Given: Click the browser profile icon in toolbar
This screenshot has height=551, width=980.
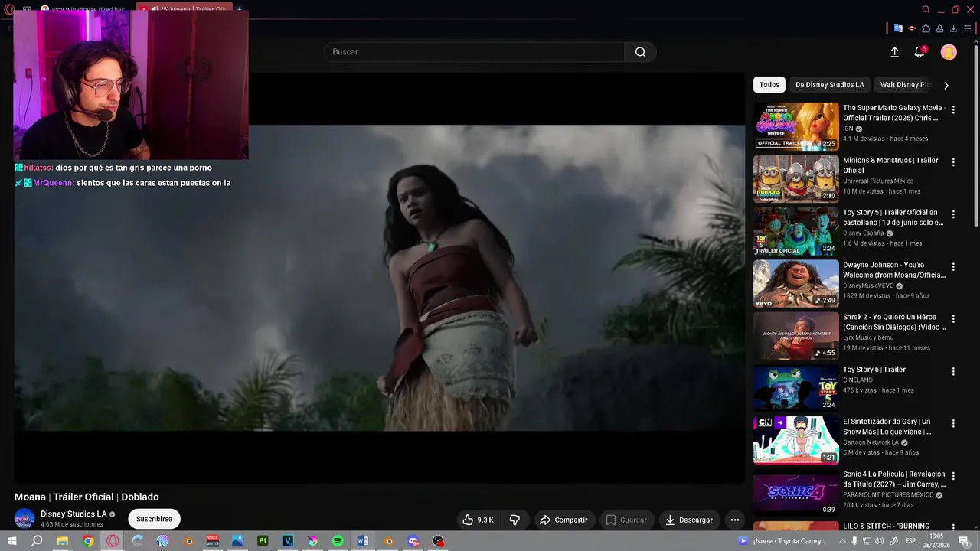Looking at the screenshot, I should tap(939, 28).
